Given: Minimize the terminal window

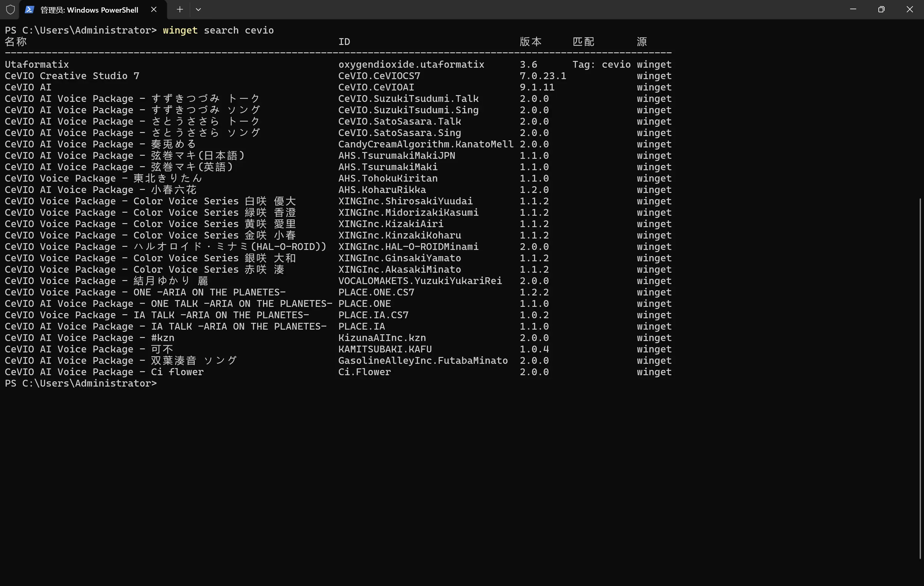Looking at the screenshot, I should coord(853,9).
